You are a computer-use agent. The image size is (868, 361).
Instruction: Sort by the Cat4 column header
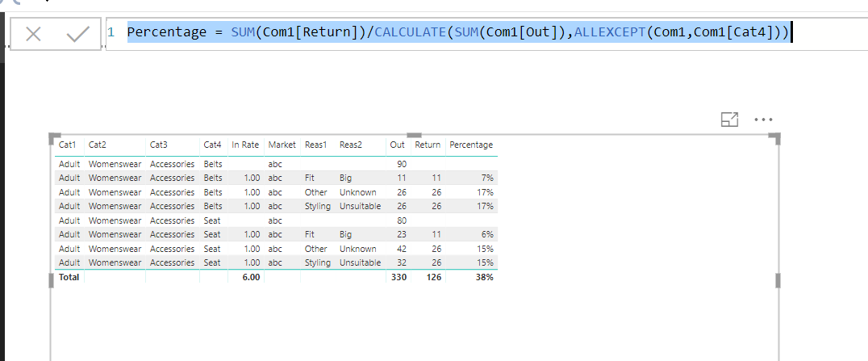click(x=213, y=145)
